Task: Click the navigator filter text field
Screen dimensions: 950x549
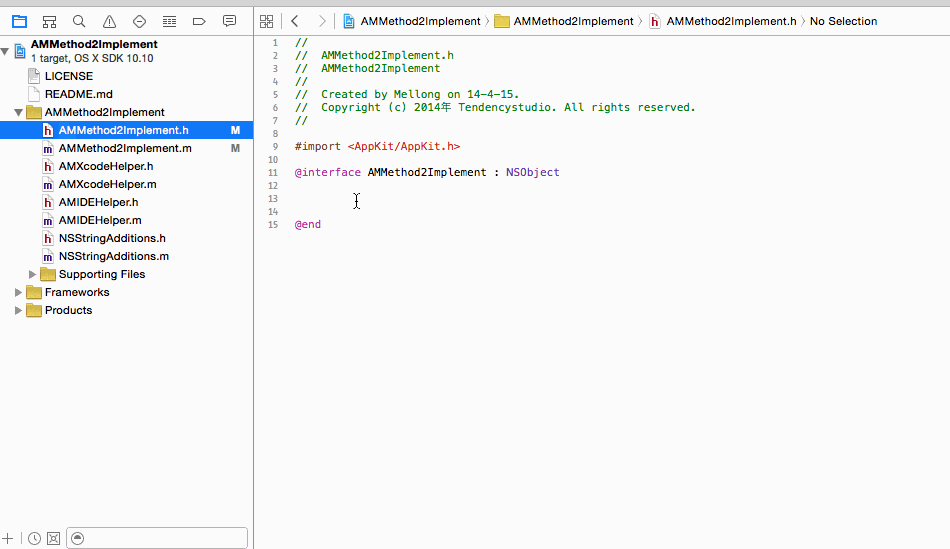Action: (160, 538)
